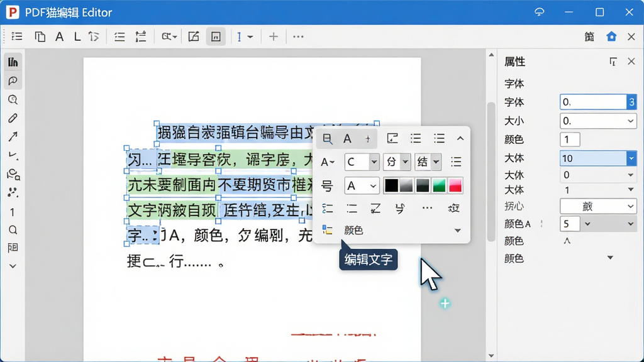Click the 编辑文字 tooltip label
Viewport: 644px width, 362px height.
click(369, 260)
